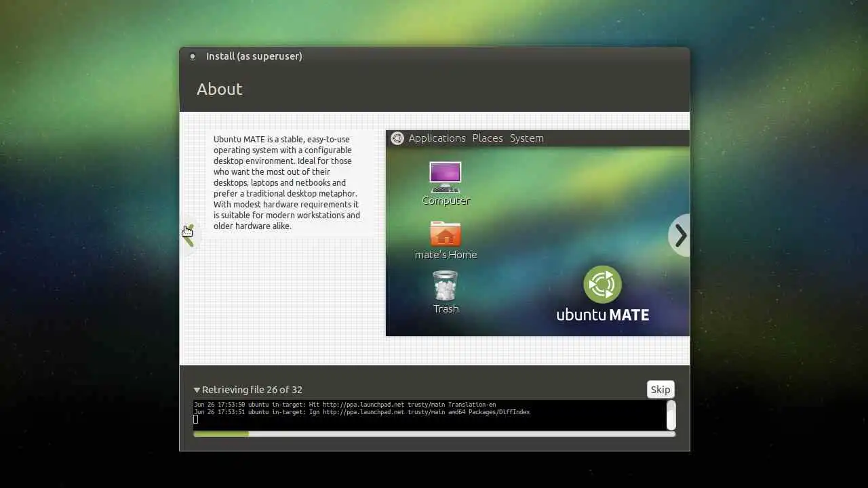Click the log line ending 'Packages/DiffIndex'
The height and width of the screenshot is (488, 868).
click(361, 412)
